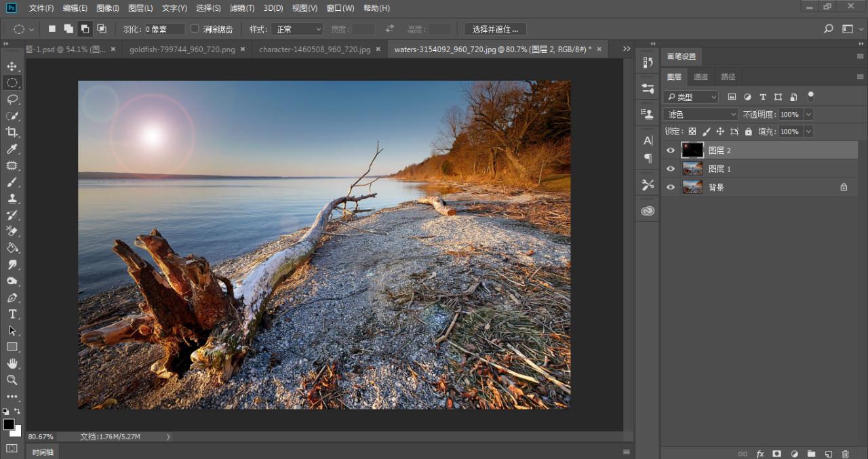Hide layer 图层 2 using eye icon
Viewport: 868px width, 459px height.
(x=671, y=151)
